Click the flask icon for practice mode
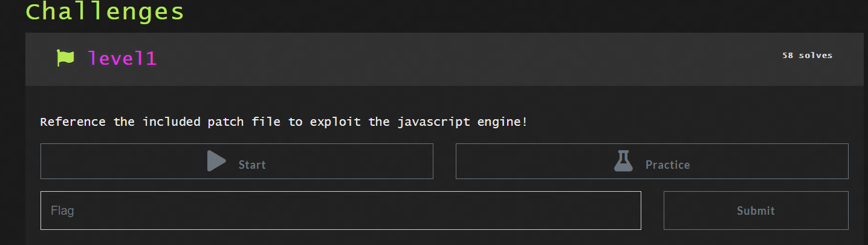Image resolution: width=868 pixels, height=245 pixels. tap(623, 162)
